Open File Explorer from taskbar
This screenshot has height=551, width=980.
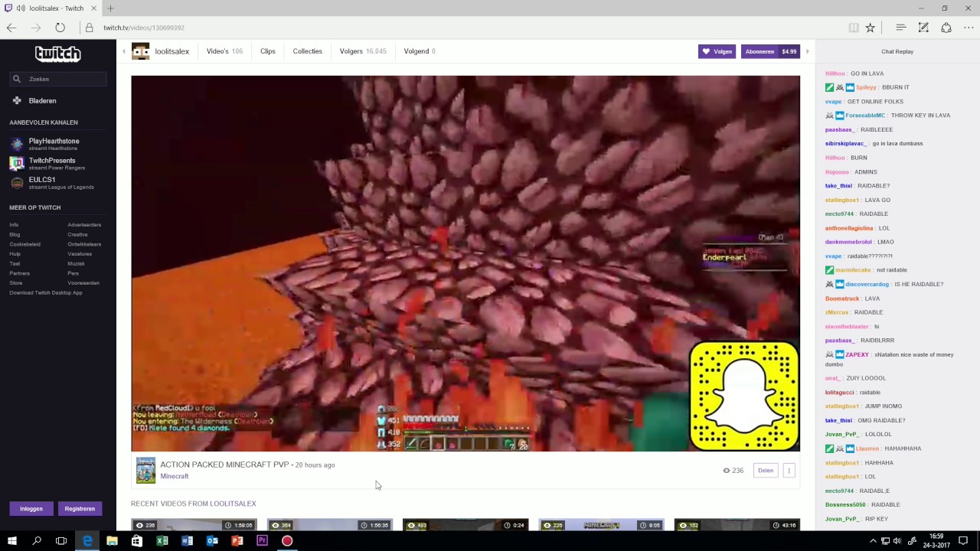(x=112, y=541)
